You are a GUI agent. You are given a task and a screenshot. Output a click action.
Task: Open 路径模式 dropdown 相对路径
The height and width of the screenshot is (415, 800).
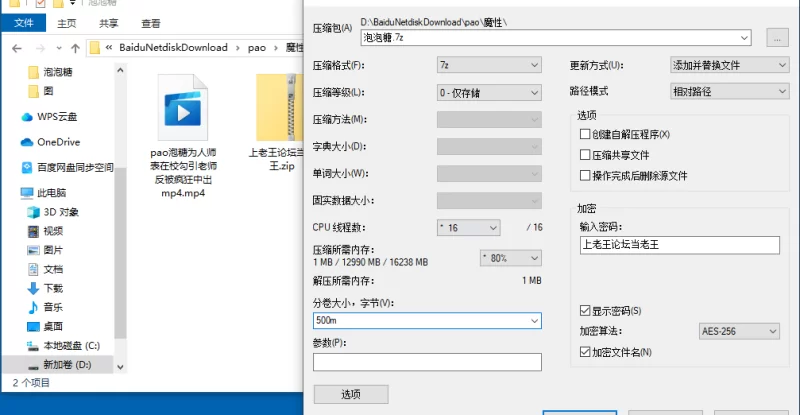(730, 91)
